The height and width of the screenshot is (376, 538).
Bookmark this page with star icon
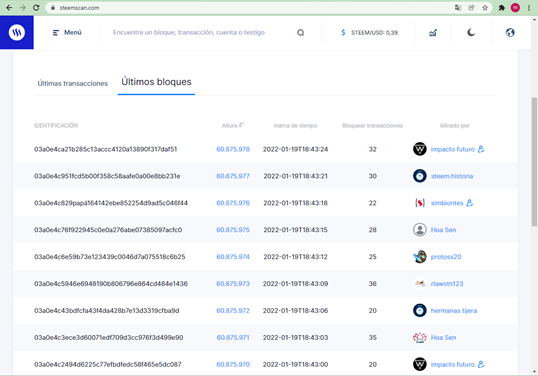485,8
